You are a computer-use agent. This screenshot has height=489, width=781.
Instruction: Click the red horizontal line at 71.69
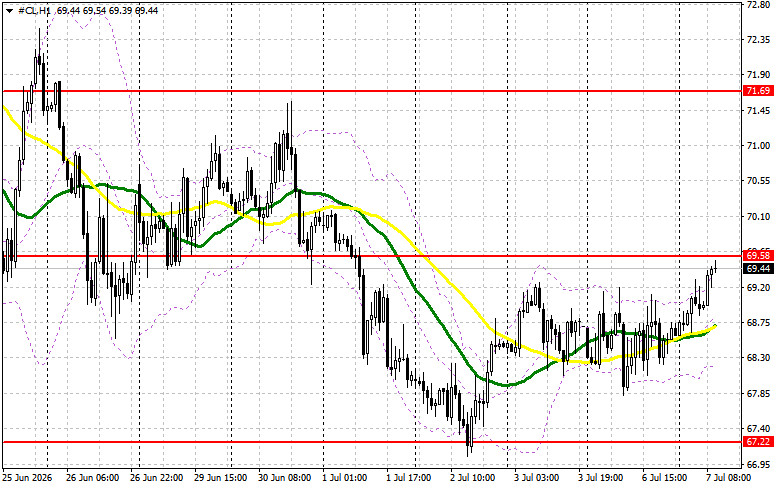point(371,91)
